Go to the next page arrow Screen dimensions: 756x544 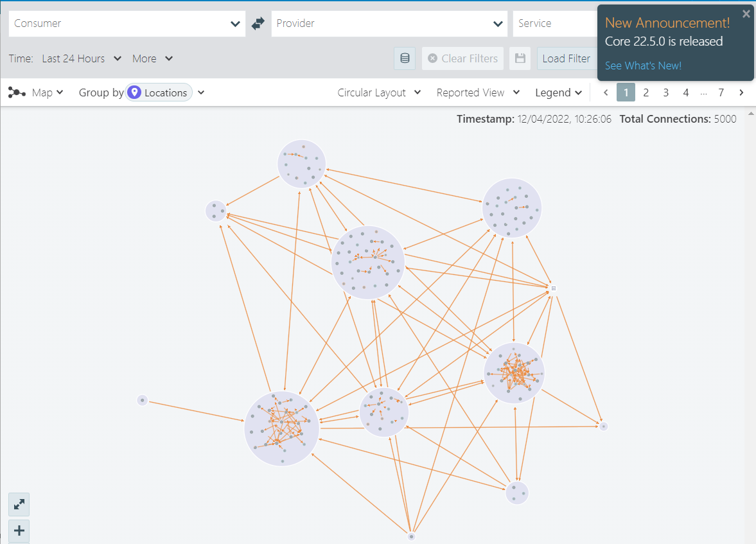[741, 92]
